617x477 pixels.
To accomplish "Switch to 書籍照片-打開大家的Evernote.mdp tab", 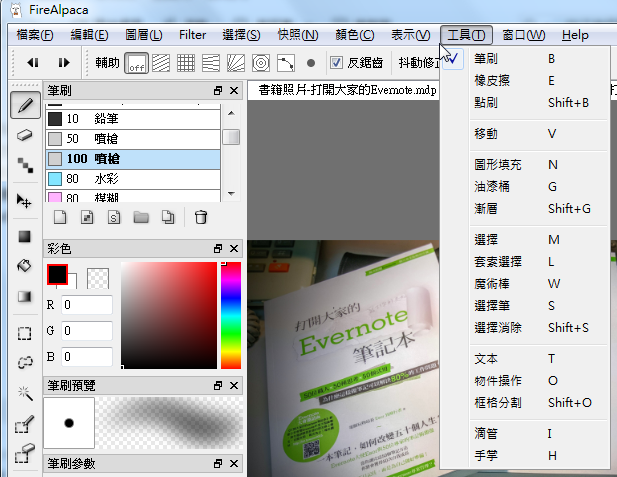I will pyautogui.click(x=345, y=90).
